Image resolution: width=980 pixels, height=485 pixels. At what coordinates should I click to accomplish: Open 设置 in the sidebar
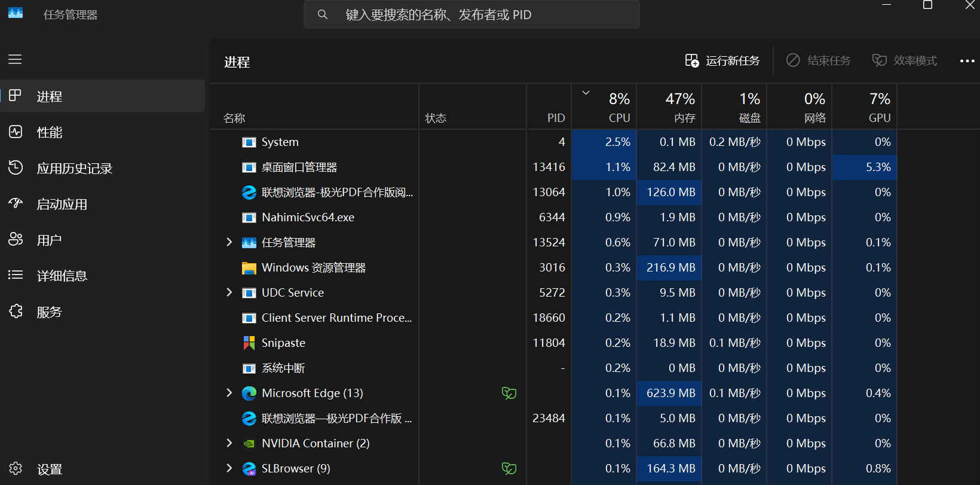(x=103, y=468)
